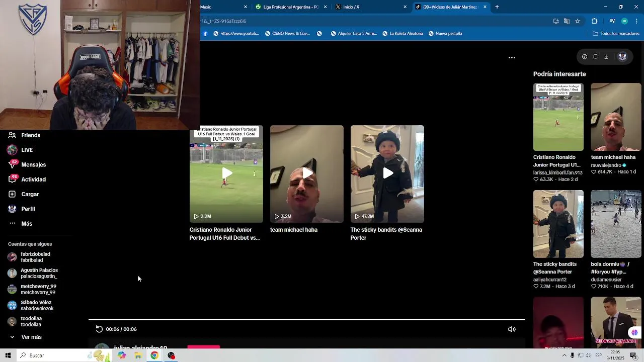Open a new browser tab
644x362 pixels.
click(497, 7)
